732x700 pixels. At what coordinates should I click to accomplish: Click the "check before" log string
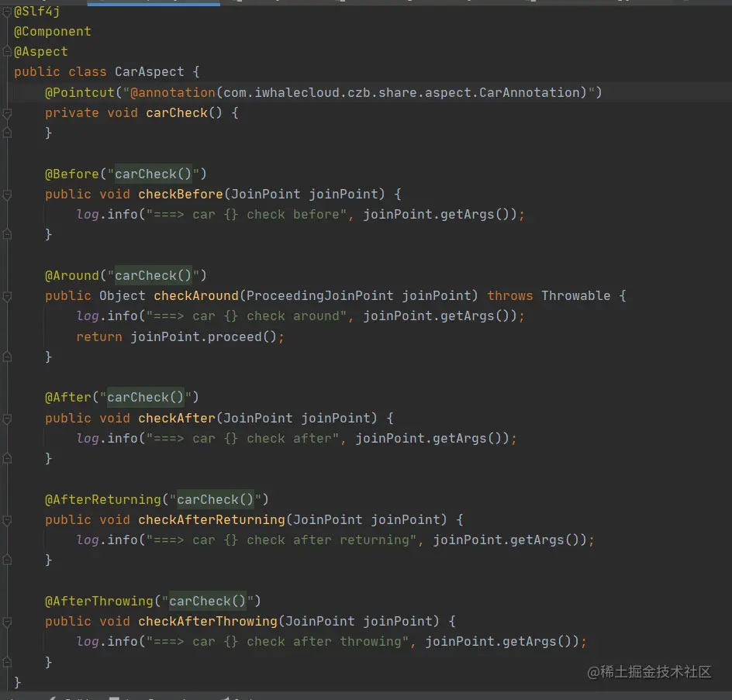[x=247, y=215]
